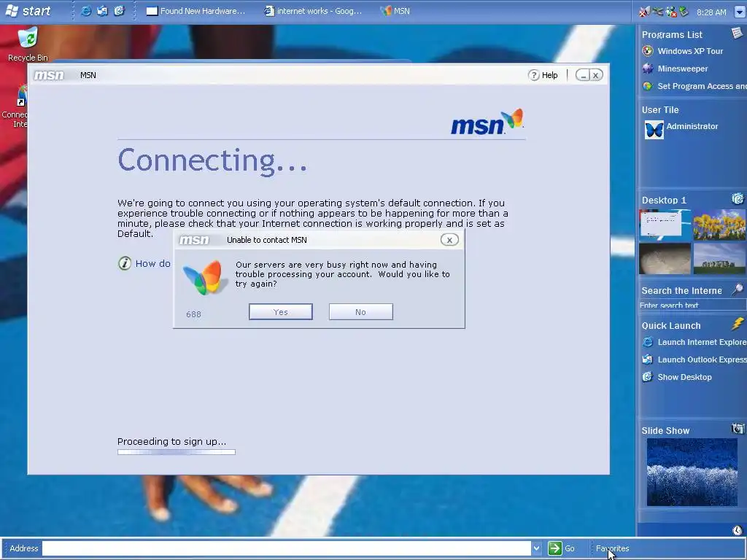Switch to the internet works - Google taskbar window

(x=314, y=11)
